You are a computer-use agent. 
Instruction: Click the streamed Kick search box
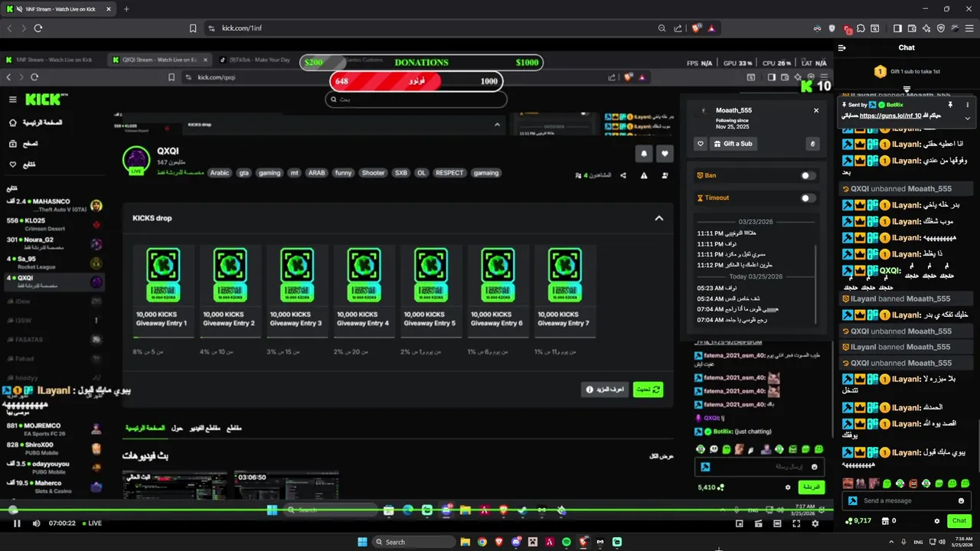point(416,99)
